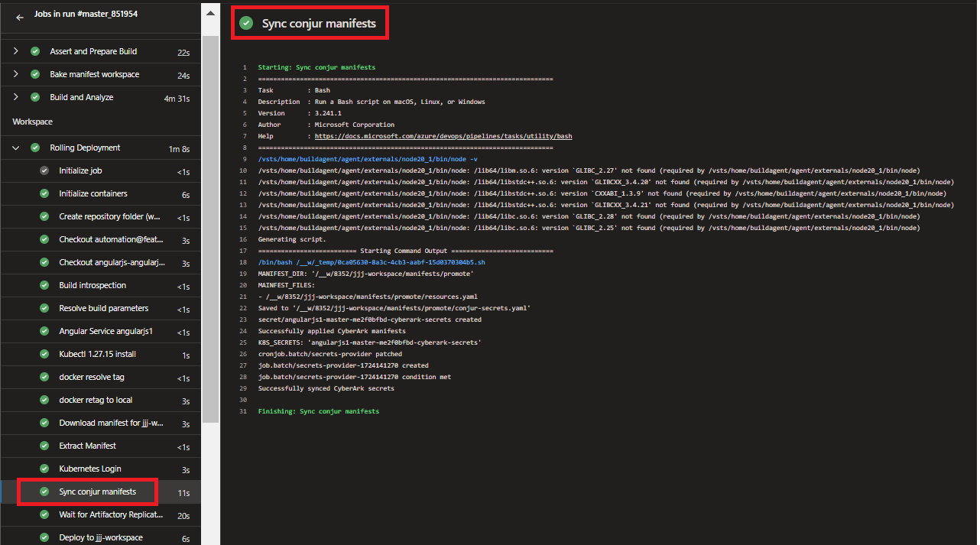Select the Sync conjur manifests step
Screen dimensions: 980x545
click(x=97, y=491)
